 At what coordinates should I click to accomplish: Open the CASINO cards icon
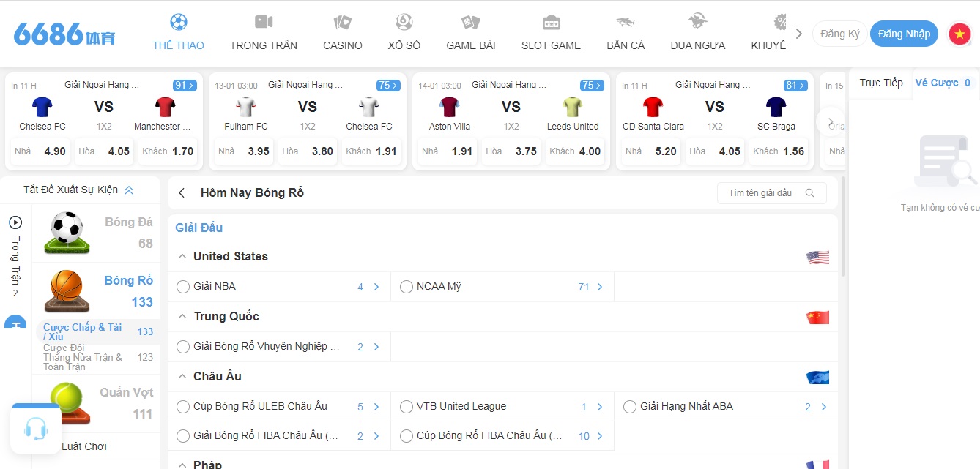[342, 22]
